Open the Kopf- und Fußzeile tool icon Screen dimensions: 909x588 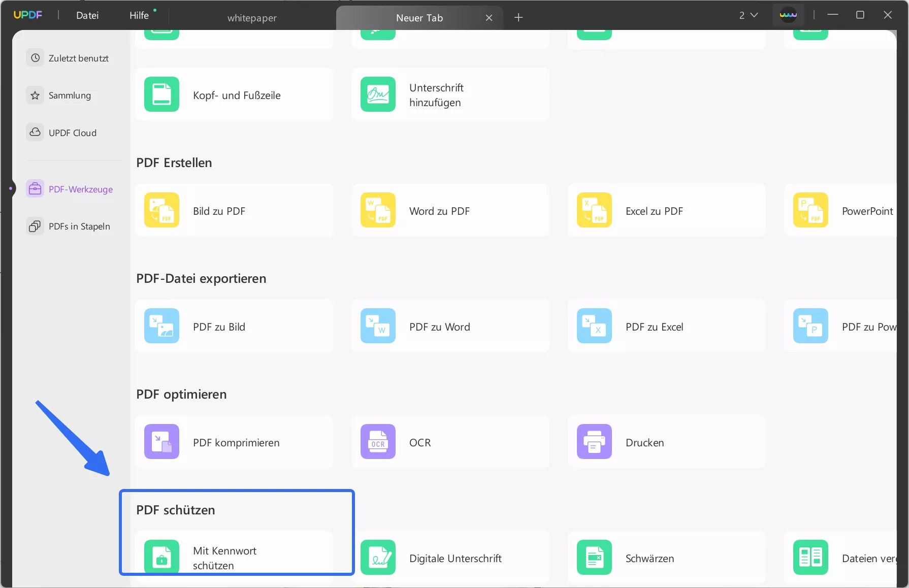(x=161, y=94)
